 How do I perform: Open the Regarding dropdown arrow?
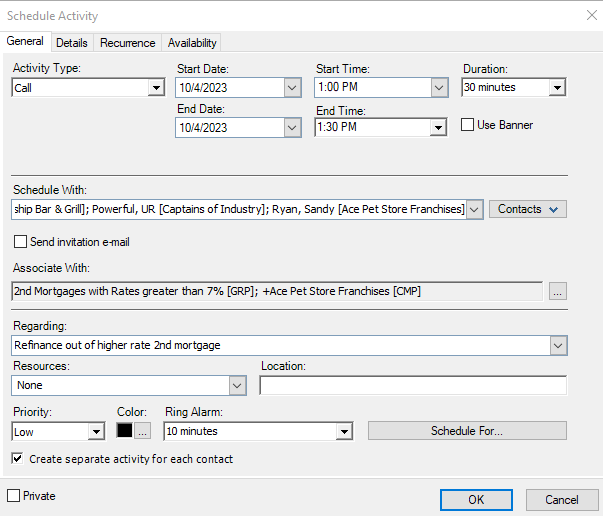click(x=558, y=345)
